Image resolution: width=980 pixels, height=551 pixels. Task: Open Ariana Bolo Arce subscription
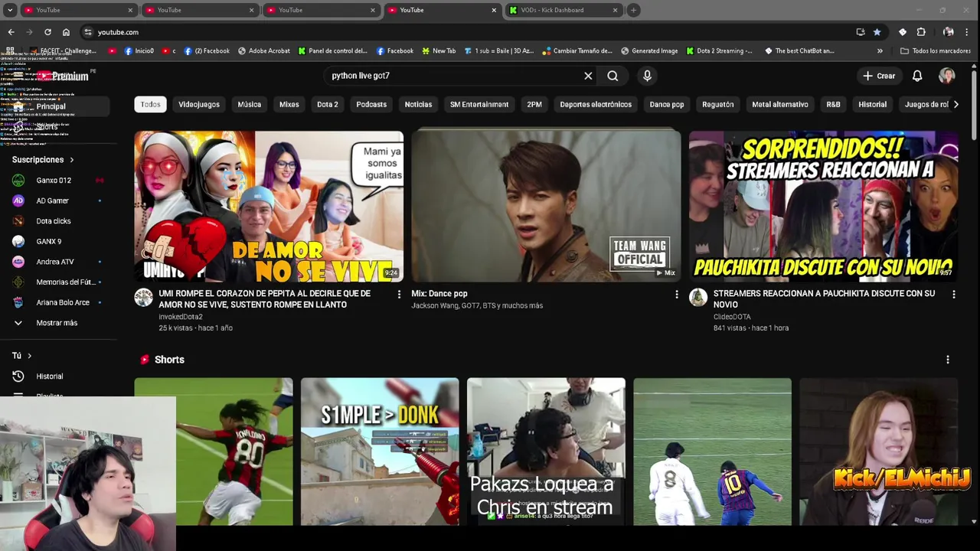(x=58, y=302)
